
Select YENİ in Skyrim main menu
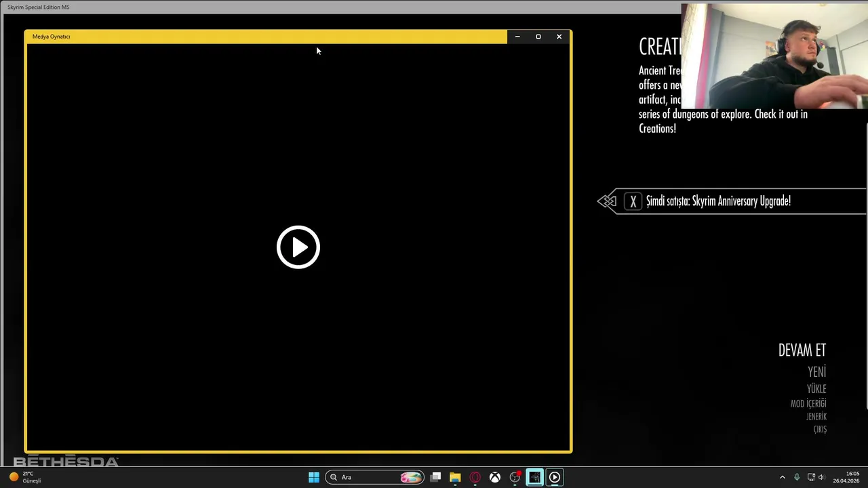[816, 372]
